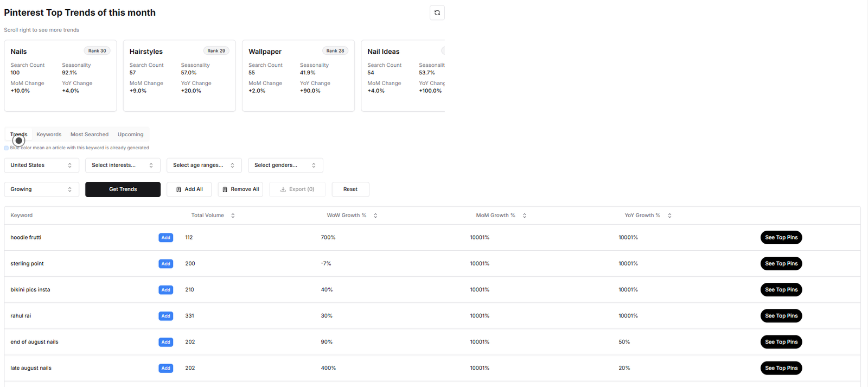See Top Pins for end of august nails
The width and height of the screenshot is (868, 387).
click(781, 342)
